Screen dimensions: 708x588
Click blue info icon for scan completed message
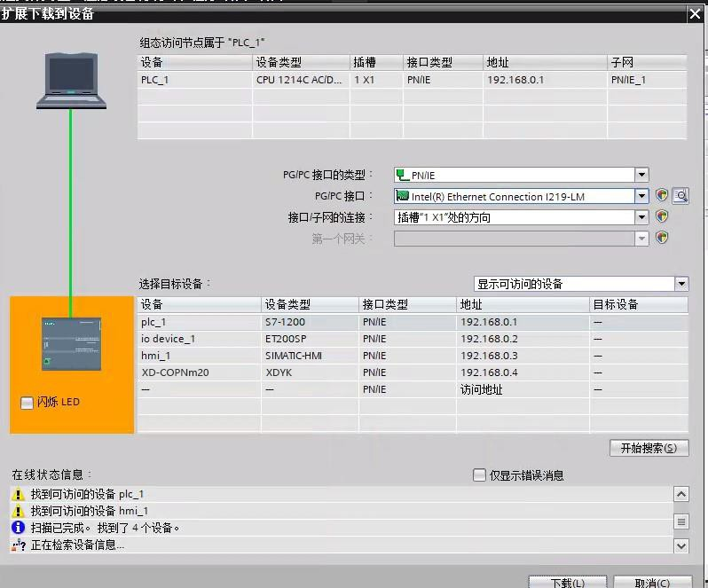[18, 528]
